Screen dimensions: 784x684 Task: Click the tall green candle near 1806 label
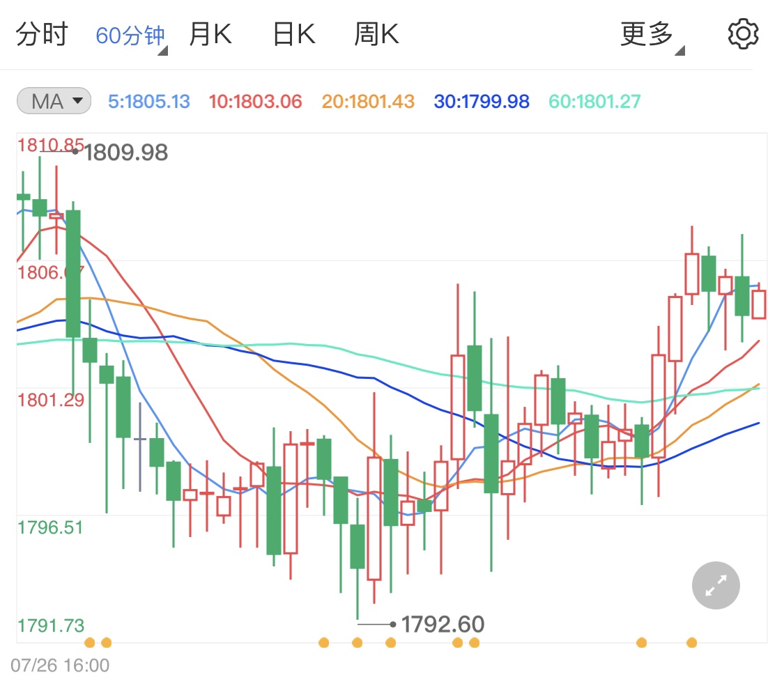click(73, 273)
